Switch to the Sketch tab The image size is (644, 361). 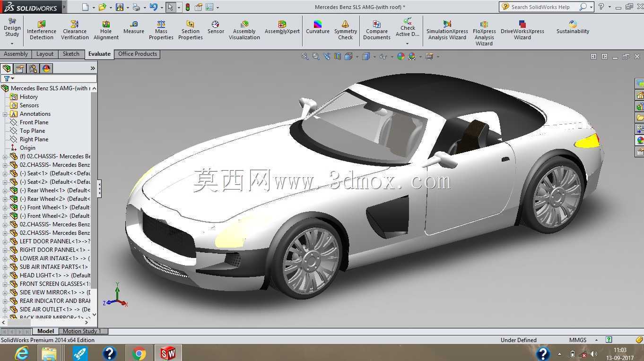(71, 54)
